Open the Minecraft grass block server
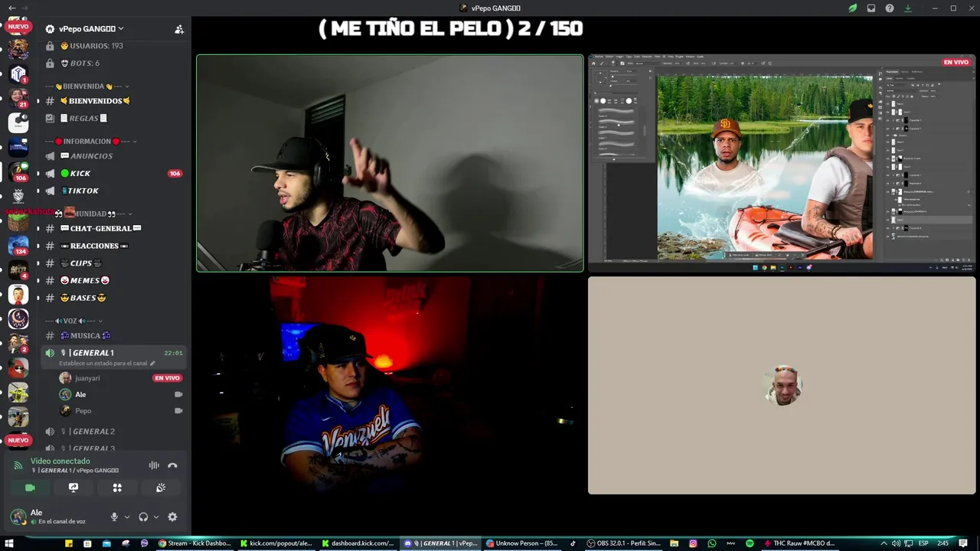Viewport: 980px width, 551px height. click(18, 222)
